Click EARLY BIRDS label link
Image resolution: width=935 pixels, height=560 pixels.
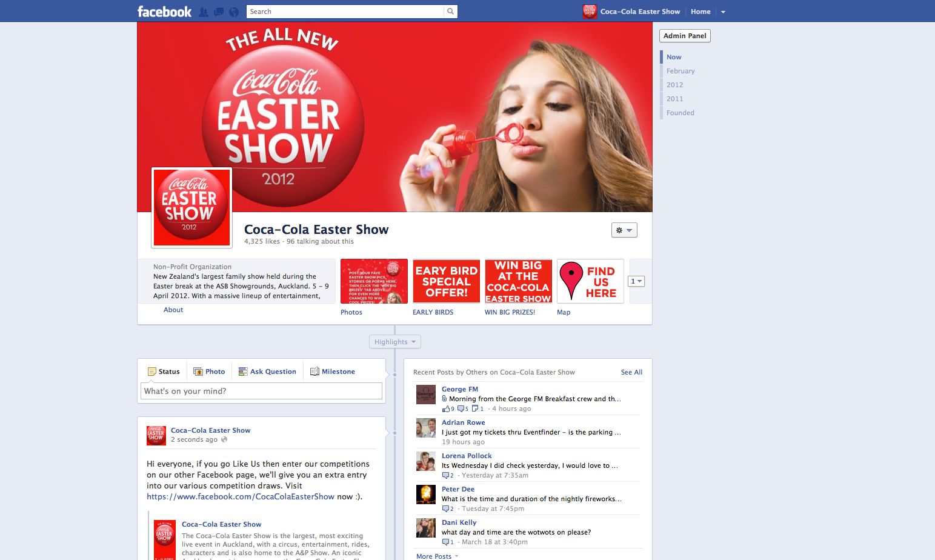[x=433, y=312]
